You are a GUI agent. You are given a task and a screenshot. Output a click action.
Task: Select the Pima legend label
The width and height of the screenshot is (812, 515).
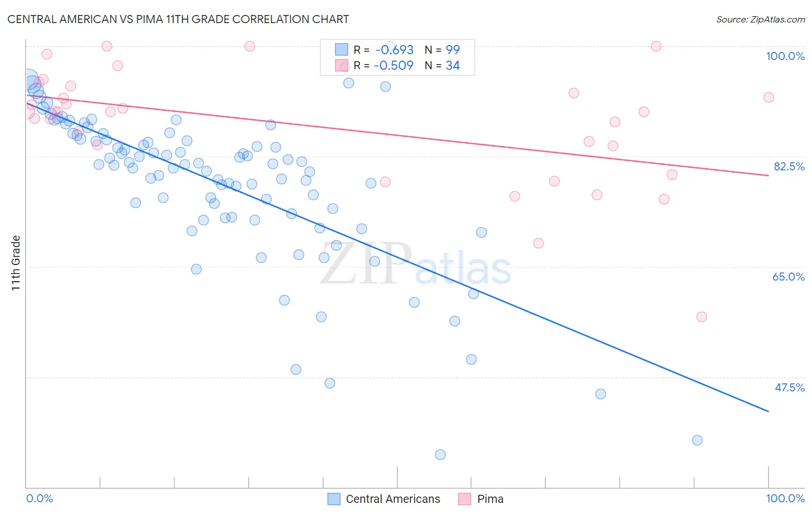[x=490, y=499]
